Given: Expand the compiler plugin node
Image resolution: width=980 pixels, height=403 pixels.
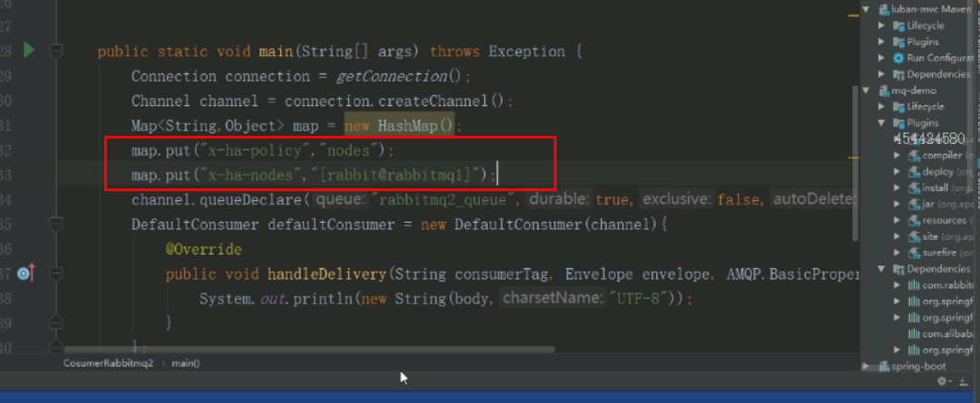Looking at the screenshot, I should pyautogui.click(x=898, y=156).
